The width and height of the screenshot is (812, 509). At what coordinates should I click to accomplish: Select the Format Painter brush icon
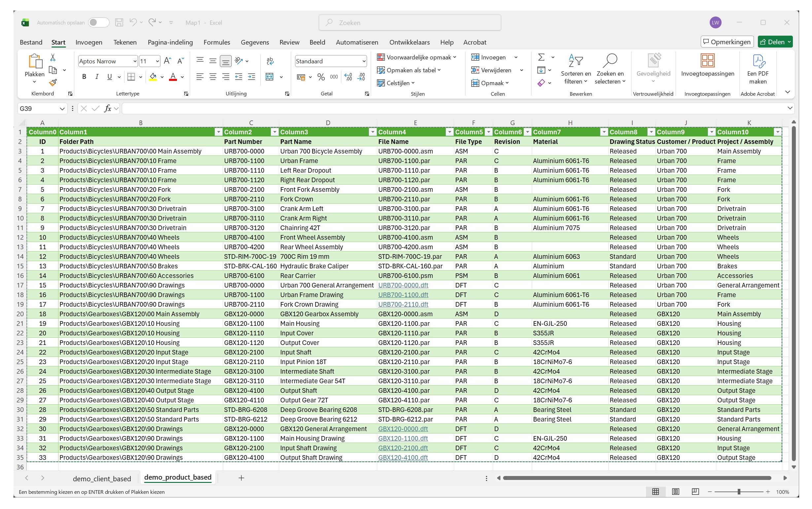coord(53,83)
